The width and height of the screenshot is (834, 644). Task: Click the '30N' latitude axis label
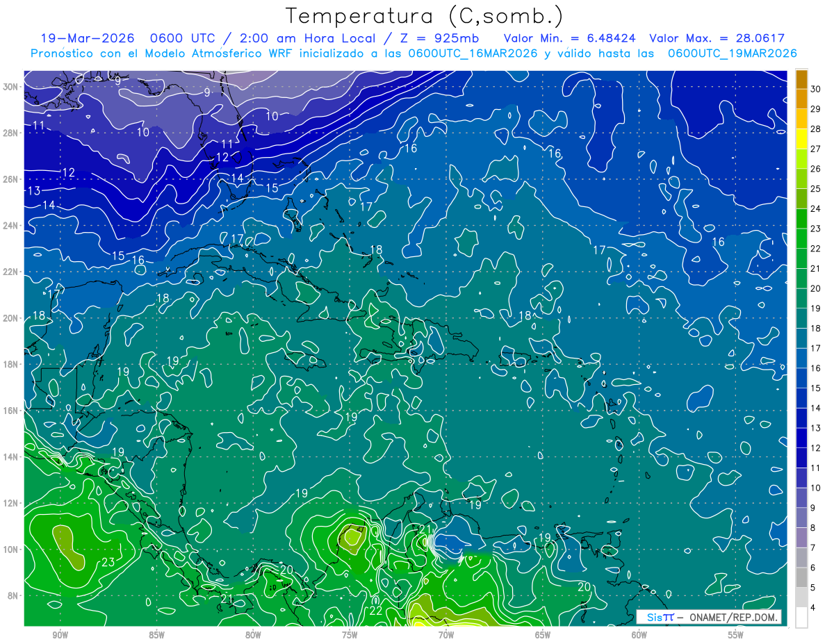click(x=10, y=87)
